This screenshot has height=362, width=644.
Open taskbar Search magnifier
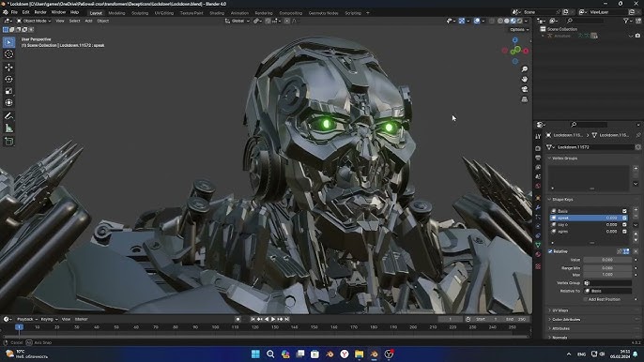tap(270, 354)
